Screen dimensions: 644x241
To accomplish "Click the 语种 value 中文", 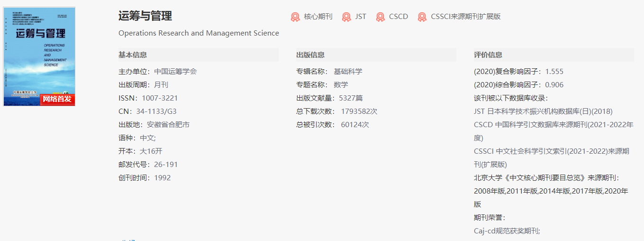I will [147, 138].
